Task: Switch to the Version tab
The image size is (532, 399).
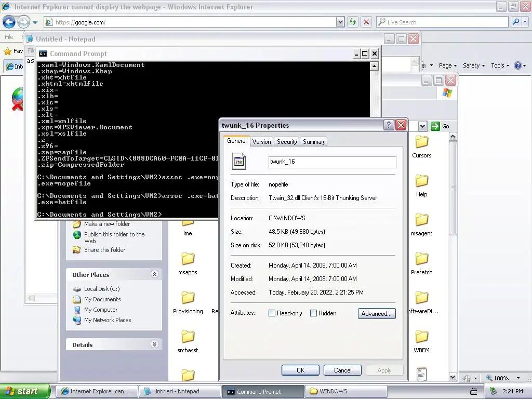Action: (x=261, y=142)
